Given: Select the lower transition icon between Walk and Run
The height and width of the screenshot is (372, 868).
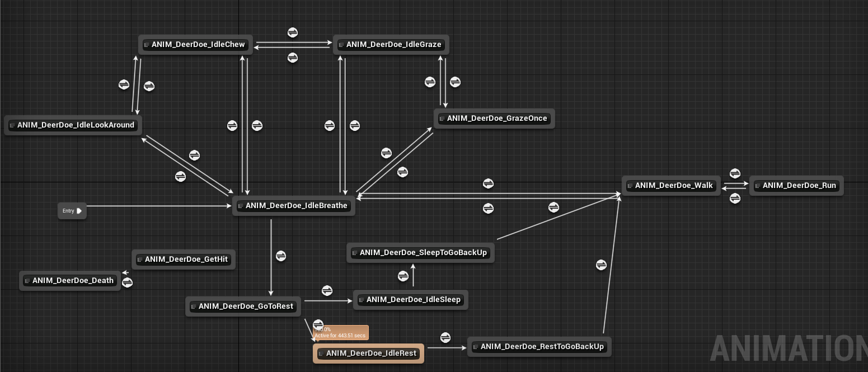Looking at the screenshot, I should [x=735, y=198].
